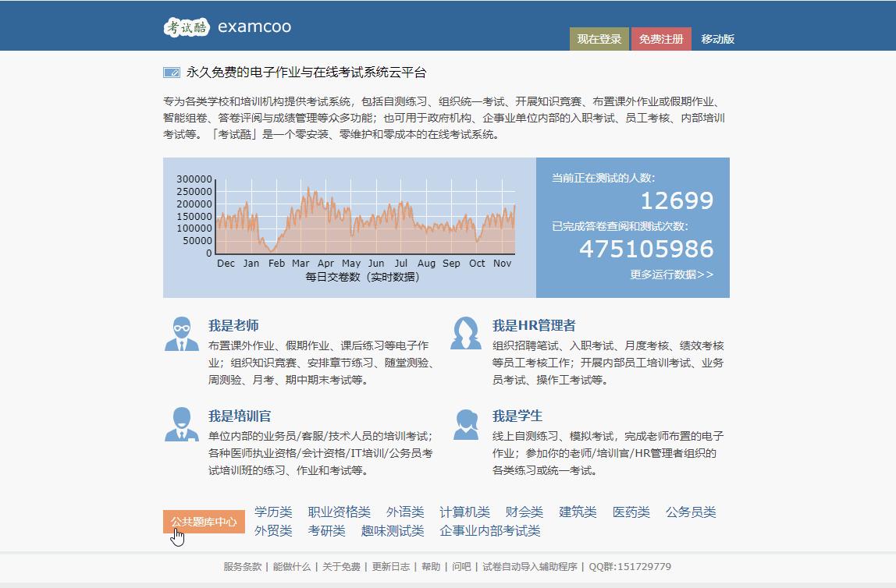Click the blue flag icon before the platform slogan
This screenshot has height=588, width=896.
(171, 72)
